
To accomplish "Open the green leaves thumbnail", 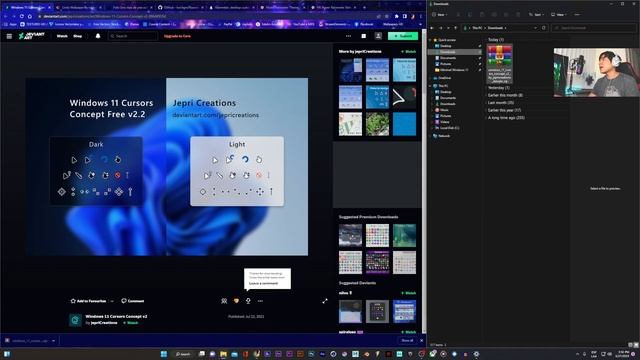I will click(x=377, y=124).
